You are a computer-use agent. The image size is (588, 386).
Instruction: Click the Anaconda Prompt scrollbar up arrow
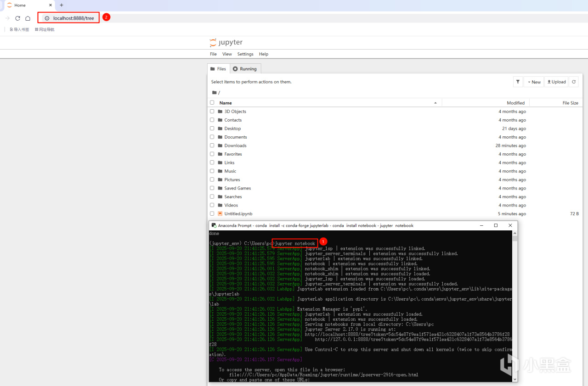(x=515, y=233)
